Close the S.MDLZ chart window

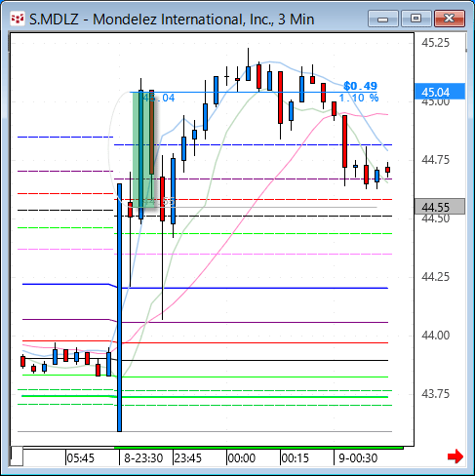(449, 19)
